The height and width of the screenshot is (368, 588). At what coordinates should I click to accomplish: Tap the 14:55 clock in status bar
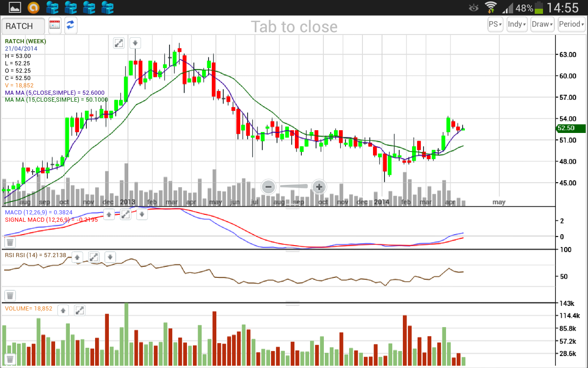[563, 8]
